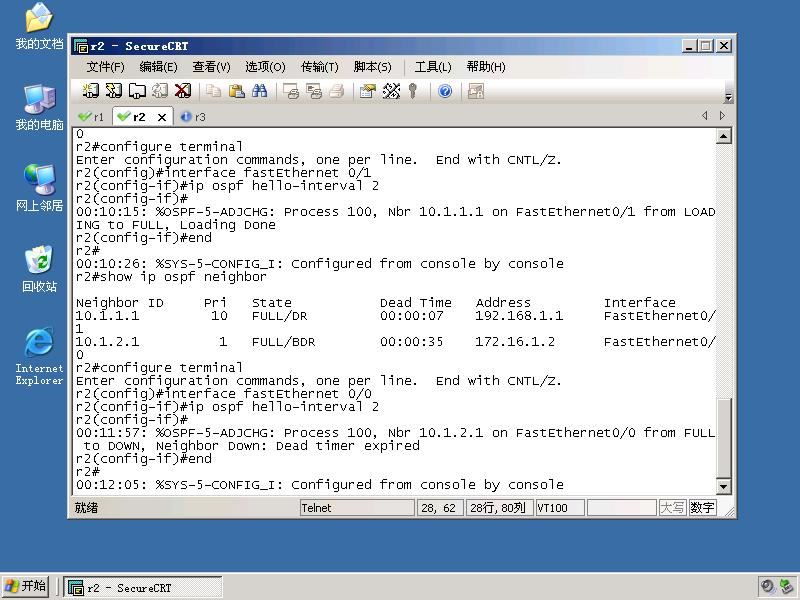The width and height of the screenshot is (800, 600).
Task: Click the VT100 status bar entry
Action: [x=560, y=508]
